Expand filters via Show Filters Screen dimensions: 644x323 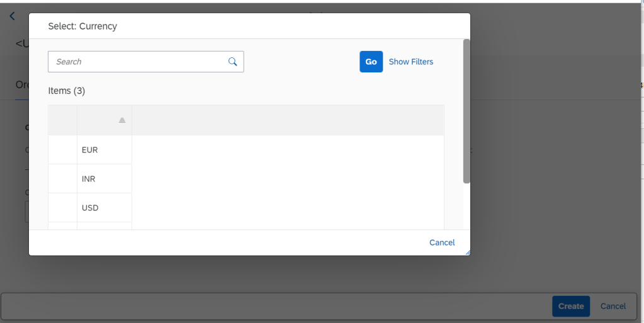[410, 62]
